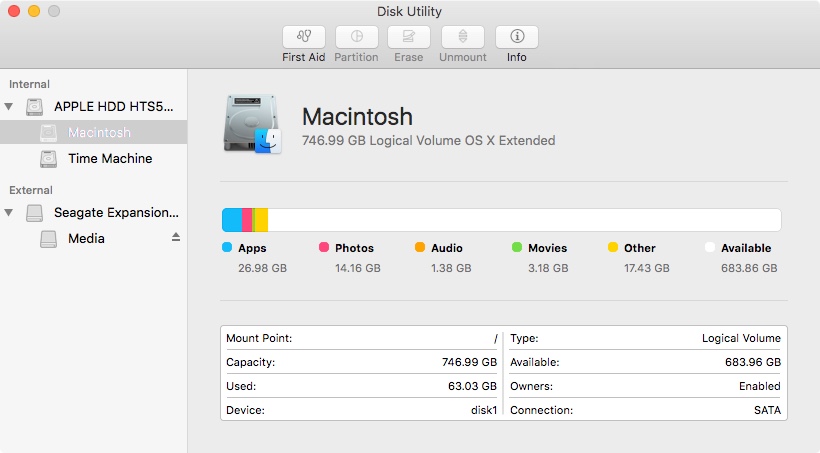Screen dimensions: 820x453
Task: Minimize the Disk Utility window
Action: click(34, 11)
